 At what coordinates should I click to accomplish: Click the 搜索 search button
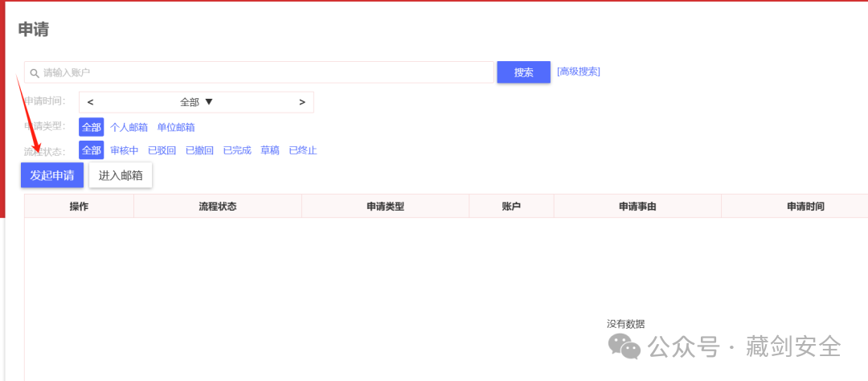524,72
